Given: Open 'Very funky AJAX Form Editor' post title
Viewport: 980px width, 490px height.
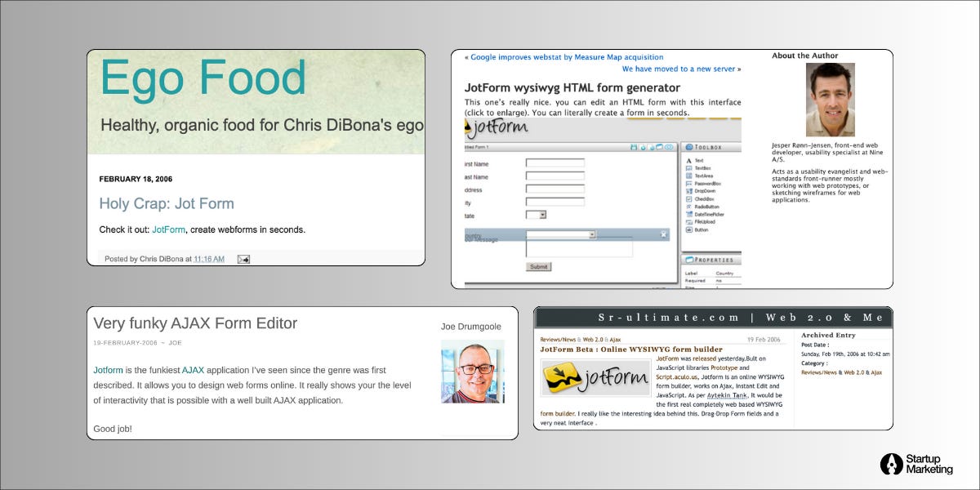Looking at the screenshot, I should point(195,323).
